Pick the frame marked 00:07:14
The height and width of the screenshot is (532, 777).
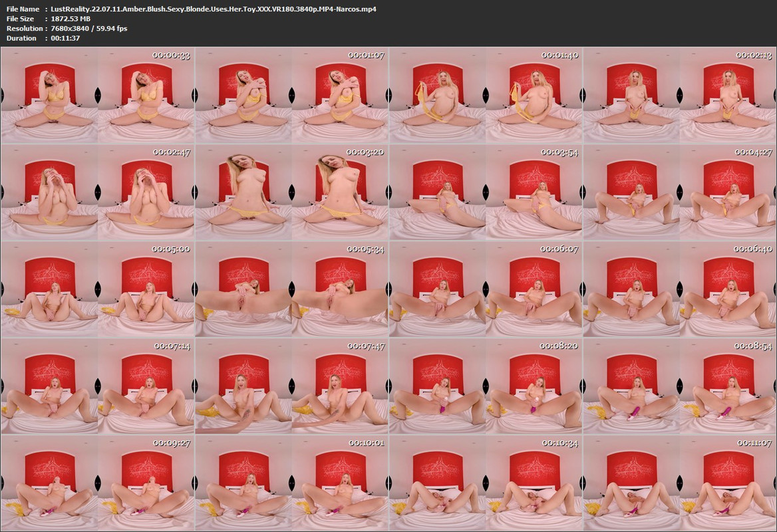[x=98, y=386]
